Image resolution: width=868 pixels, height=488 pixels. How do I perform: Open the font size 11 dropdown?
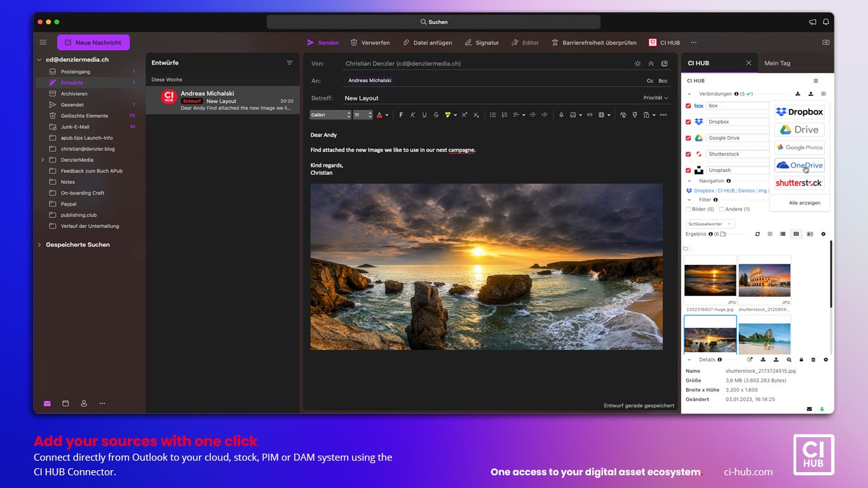click(x=362, y=115)
